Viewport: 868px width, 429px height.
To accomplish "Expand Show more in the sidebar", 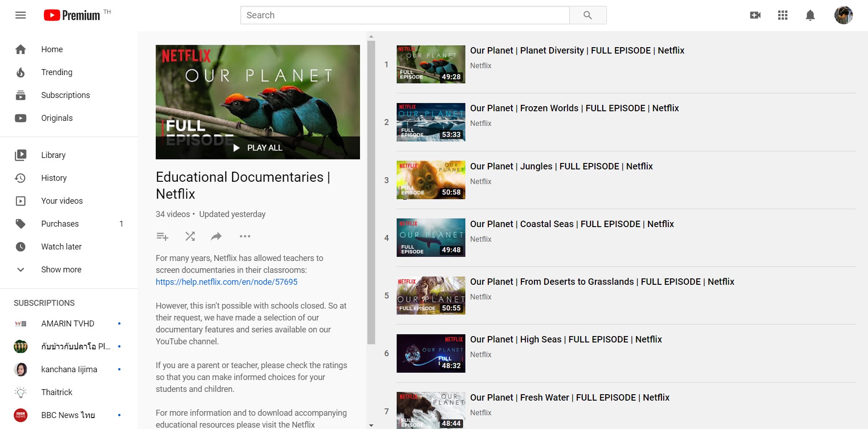I will pos(61,270).
